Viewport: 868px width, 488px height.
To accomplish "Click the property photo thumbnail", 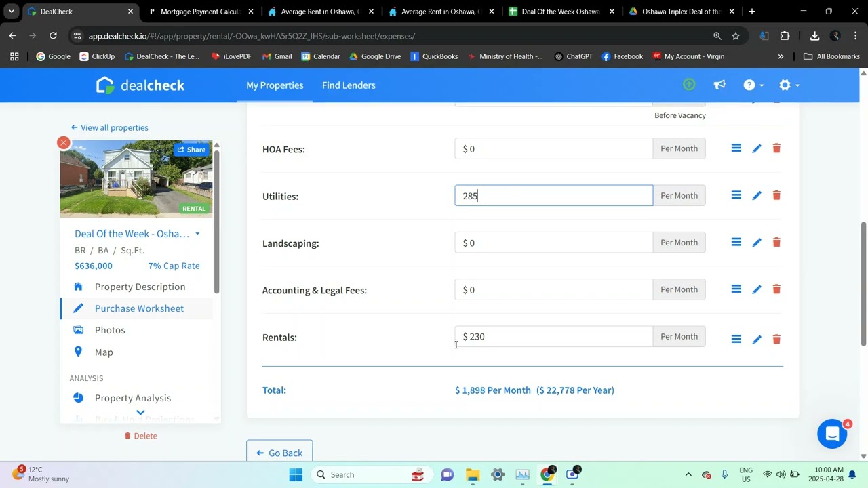I will 136,179.
